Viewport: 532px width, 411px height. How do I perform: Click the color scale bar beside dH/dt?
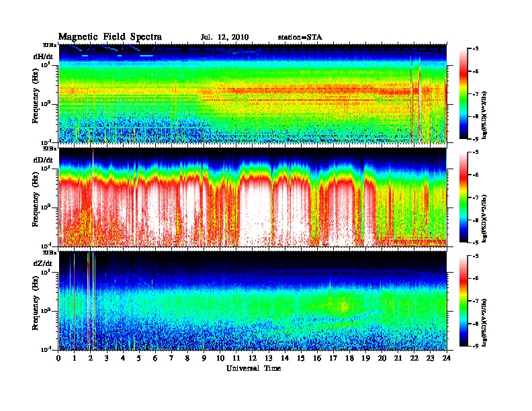click(x=463, y=93)
